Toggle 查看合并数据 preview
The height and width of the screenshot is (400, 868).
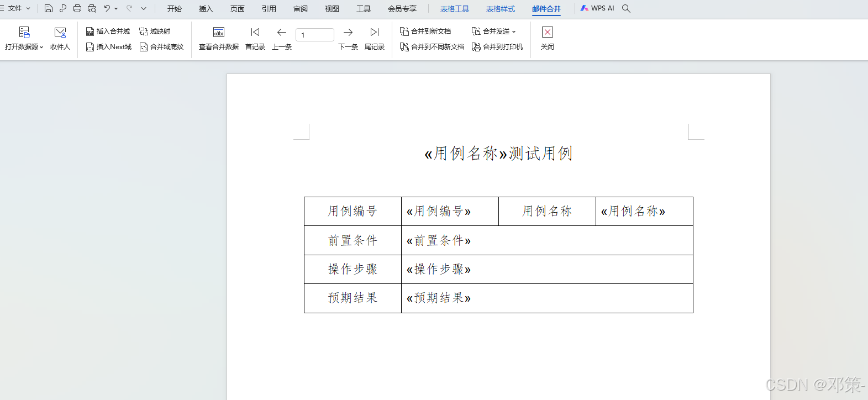219,39
